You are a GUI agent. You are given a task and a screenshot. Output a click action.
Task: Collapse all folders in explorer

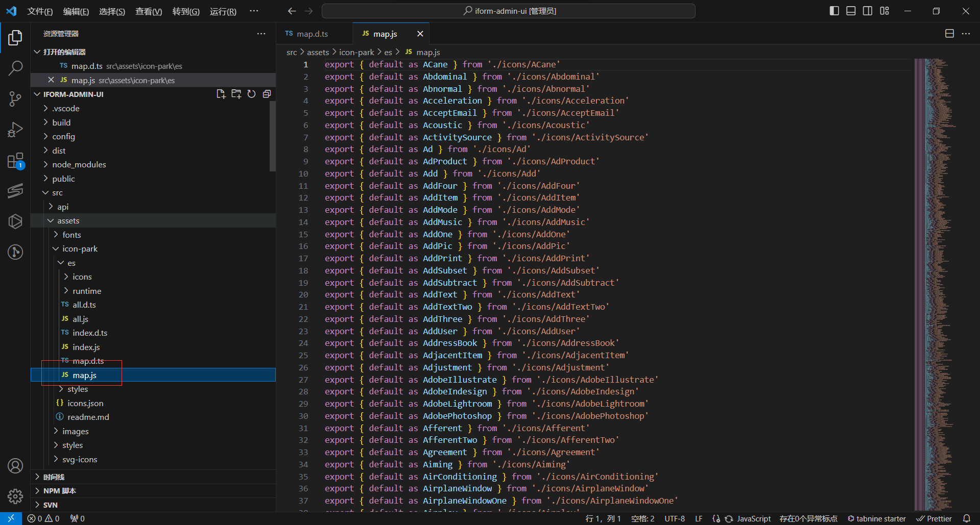[x=267, y=94]
